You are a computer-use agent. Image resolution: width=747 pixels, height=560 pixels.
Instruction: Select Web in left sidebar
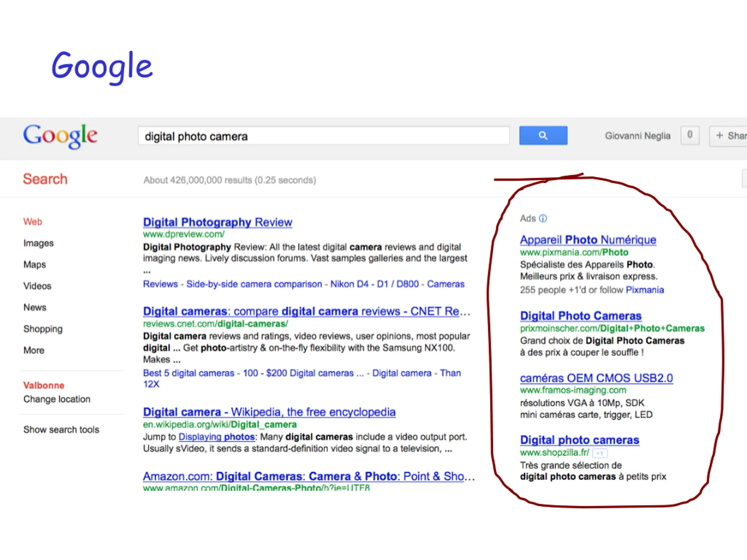click(x=32, y=222)
